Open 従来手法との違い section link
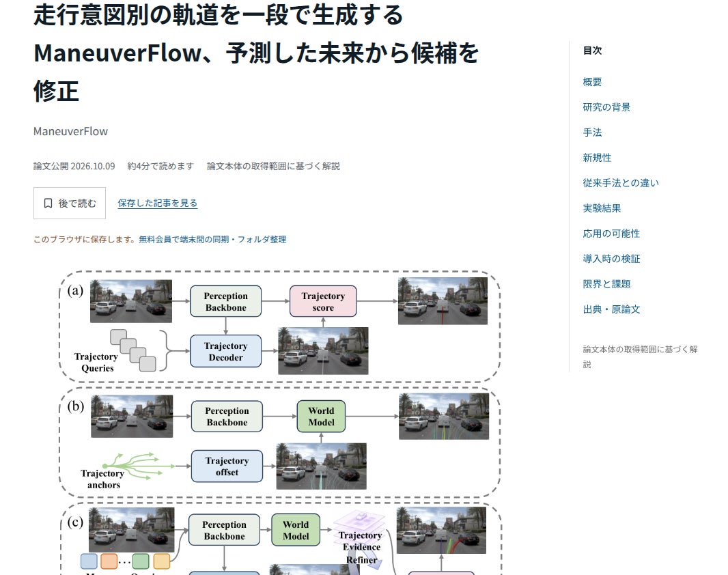 pyautogui.click(x=621, y=183)
